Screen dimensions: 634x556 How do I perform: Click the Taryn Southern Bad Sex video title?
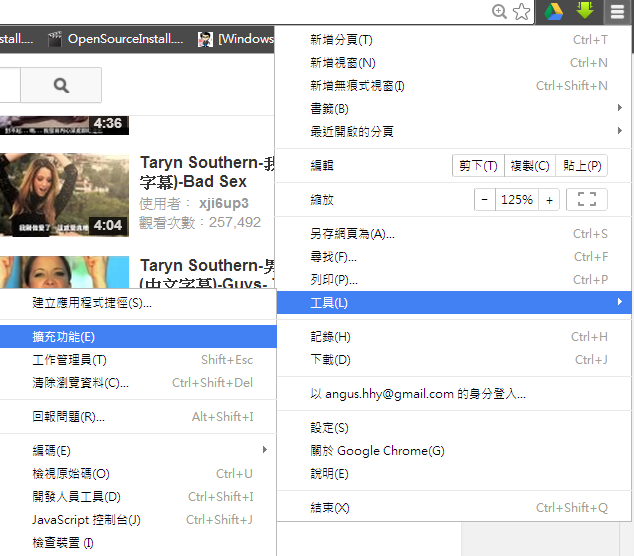207,172
